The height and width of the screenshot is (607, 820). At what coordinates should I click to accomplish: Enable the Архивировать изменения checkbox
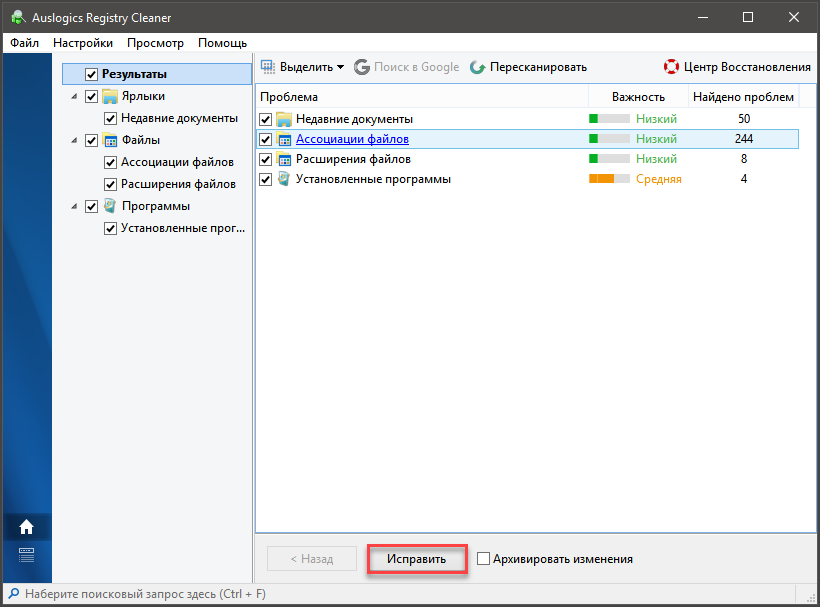[484, 559]
